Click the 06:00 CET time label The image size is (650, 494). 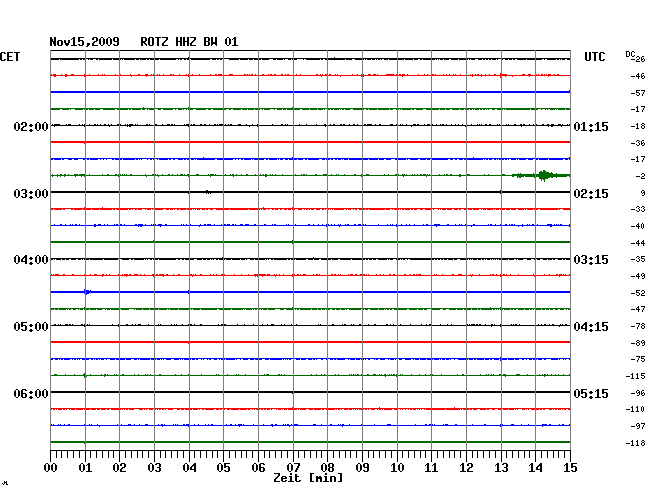(x=31, y=393)
